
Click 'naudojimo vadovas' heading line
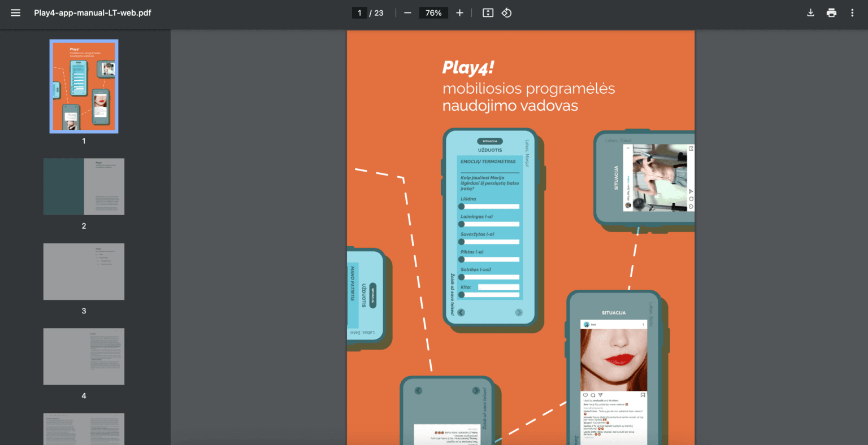[x=510, y=106]
